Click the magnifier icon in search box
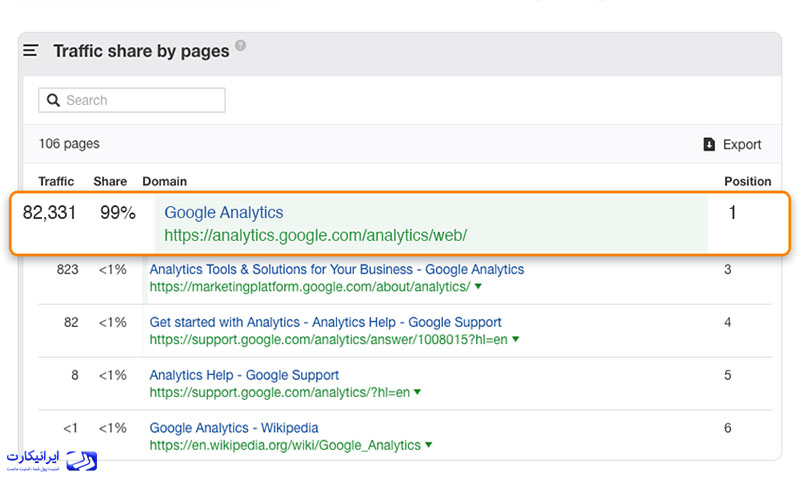This screenshot has height=477, width=800. tap(53, 100)
